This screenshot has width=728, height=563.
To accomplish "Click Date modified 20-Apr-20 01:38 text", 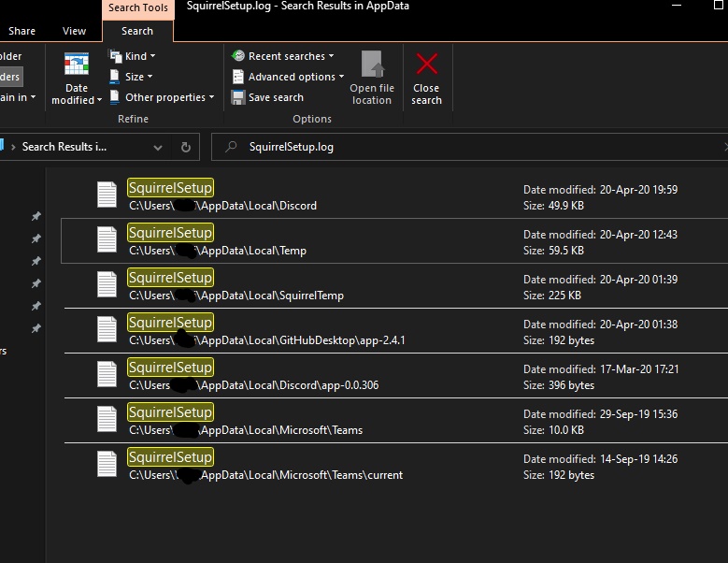I will point(600,325).
